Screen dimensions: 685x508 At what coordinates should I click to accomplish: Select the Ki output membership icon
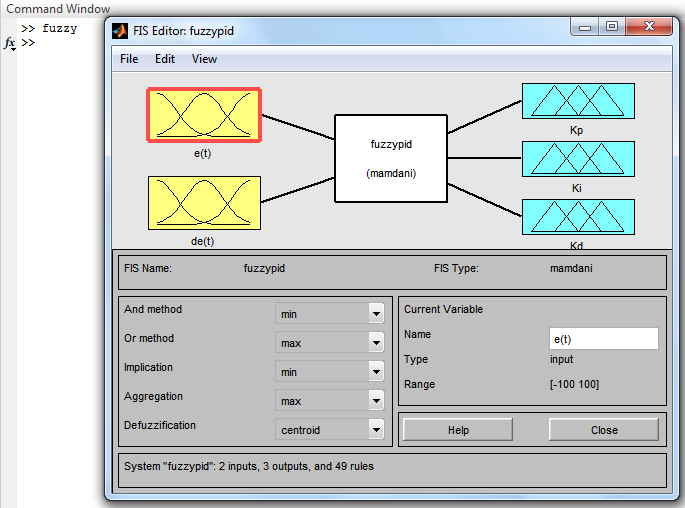[x=577, y=159]
